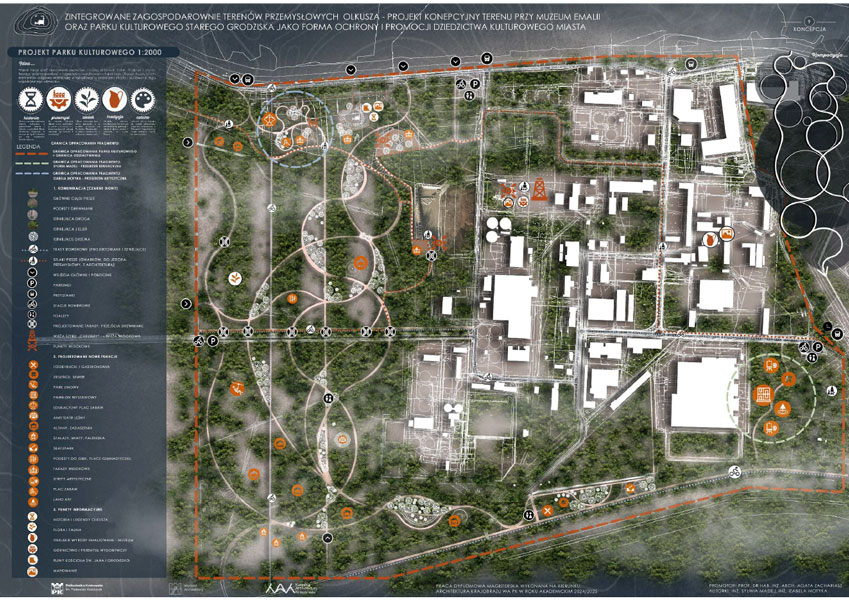
Task: Click the upper arrow marker on left map boundary
Action: (188, 143)
